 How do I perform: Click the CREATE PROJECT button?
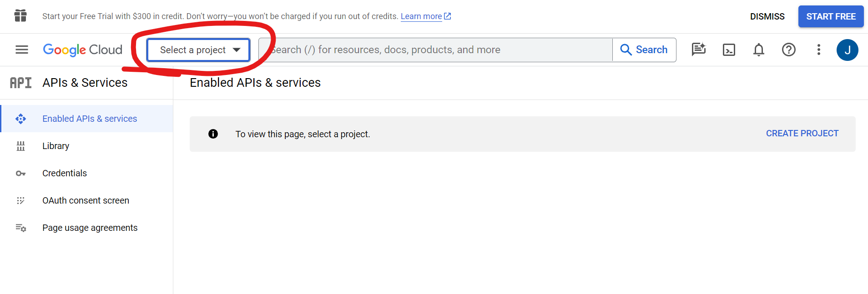click(802, 133)
